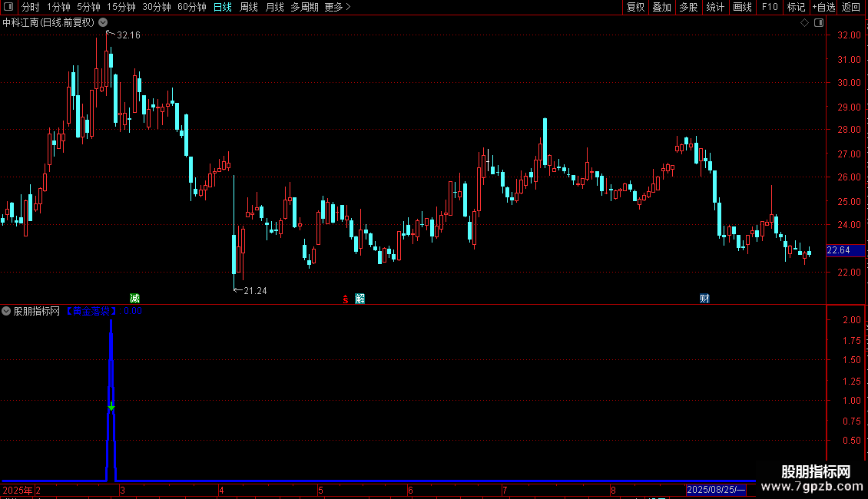
Task: Click the red S marker on chart
Action: pyautogui.click(x=346, y=299)
